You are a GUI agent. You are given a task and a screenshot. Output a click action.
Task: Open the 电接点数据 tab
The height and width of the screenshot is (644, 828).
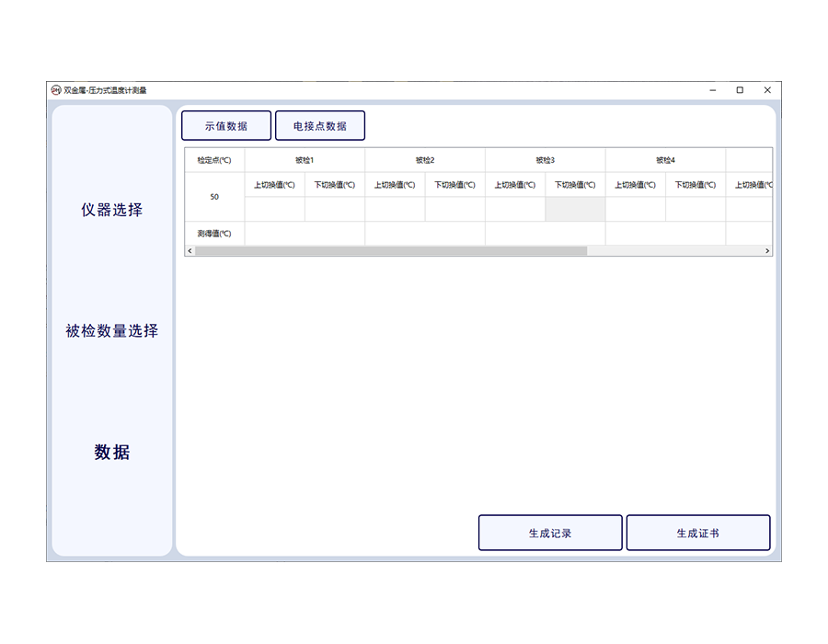(320, 126)
